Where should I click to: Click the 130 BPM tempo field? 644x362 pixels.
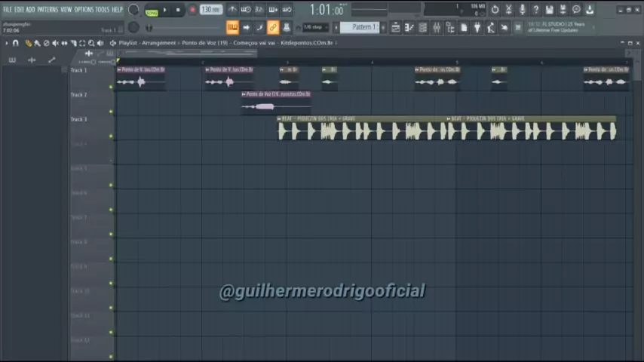[x=211, y=10]
